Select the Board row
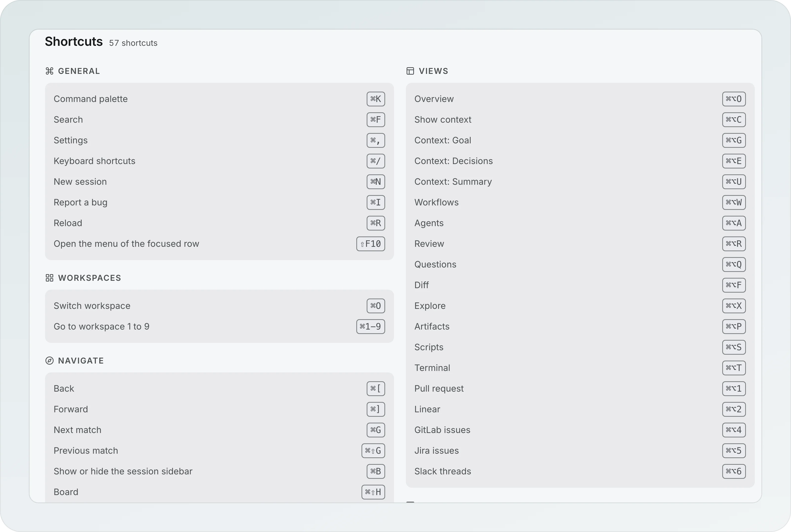 coord(219,492)
